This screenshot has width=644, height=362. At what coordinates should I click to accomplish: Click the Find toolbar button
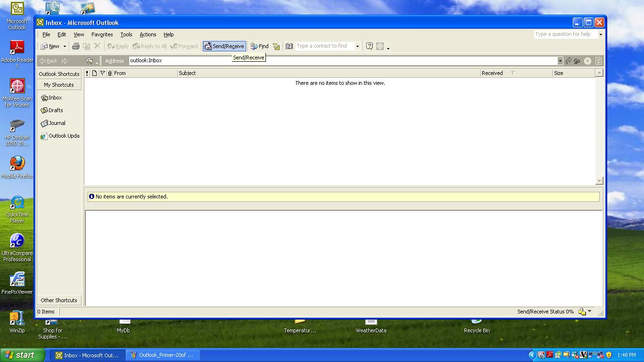click(x=259, y=46)
